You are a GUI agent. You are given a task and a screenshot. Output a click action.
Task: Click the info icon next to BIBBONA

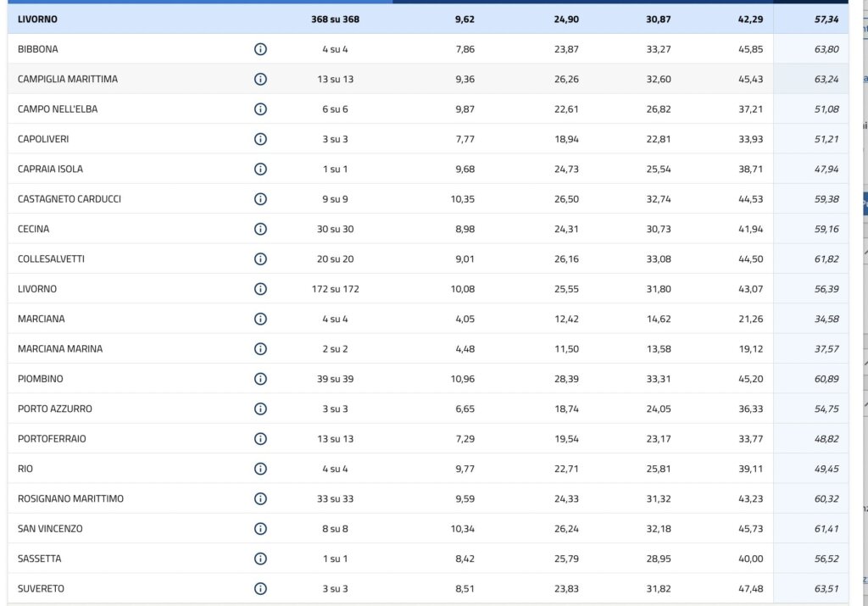(x=260, y=49)
